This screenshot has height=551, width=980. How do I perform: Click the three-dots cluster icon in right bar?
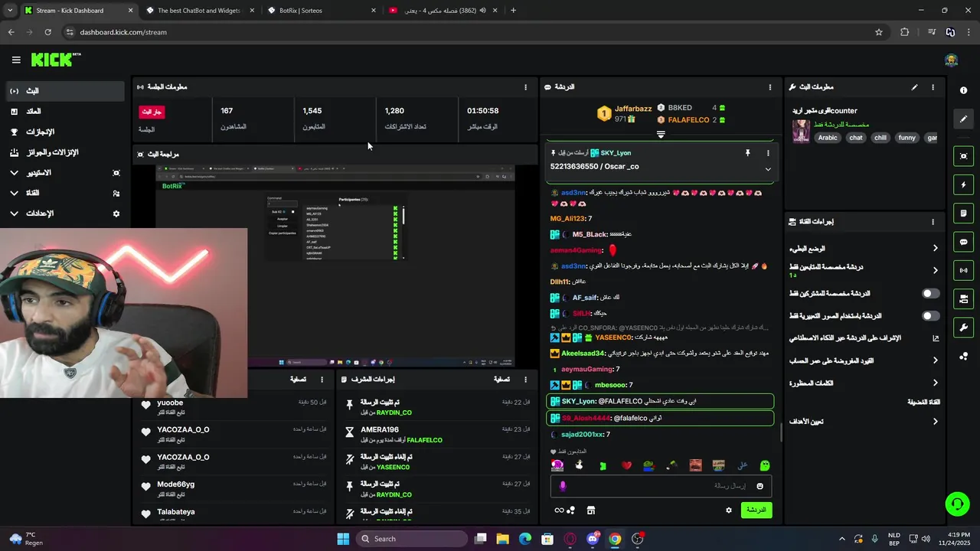tap(963, 356)
